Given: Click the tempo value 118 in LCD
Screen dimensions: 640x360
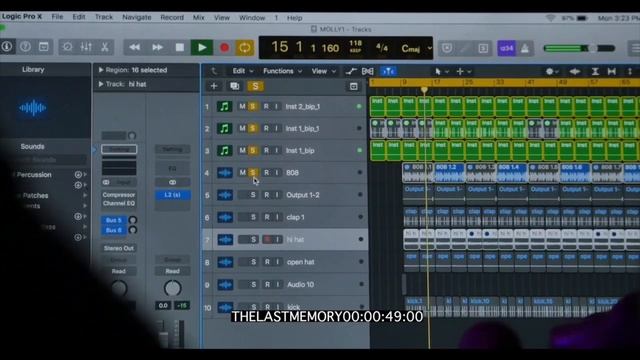Looking at the screenshot, I should pos(356,43).
